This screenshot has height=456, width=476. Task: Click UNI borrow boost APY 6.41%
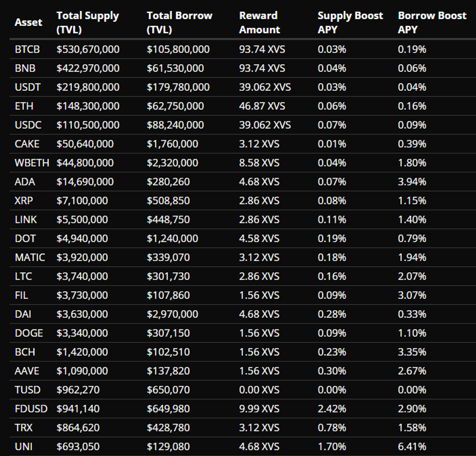412,446
